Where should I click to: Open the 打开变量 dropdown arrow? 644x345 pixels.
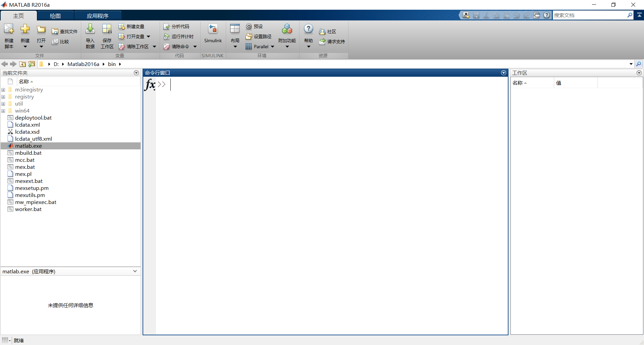click(148, 37)
